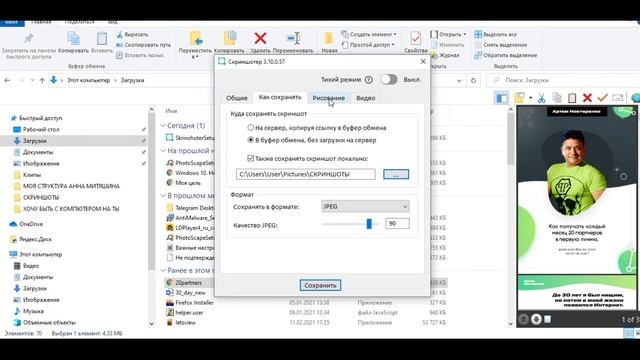Click the Поиск: Загрузки search box

[x=563, y=80]
